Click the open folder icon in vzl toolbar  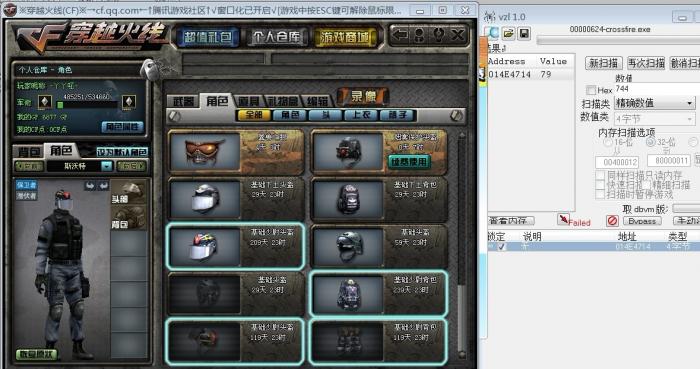click(508, 33)
